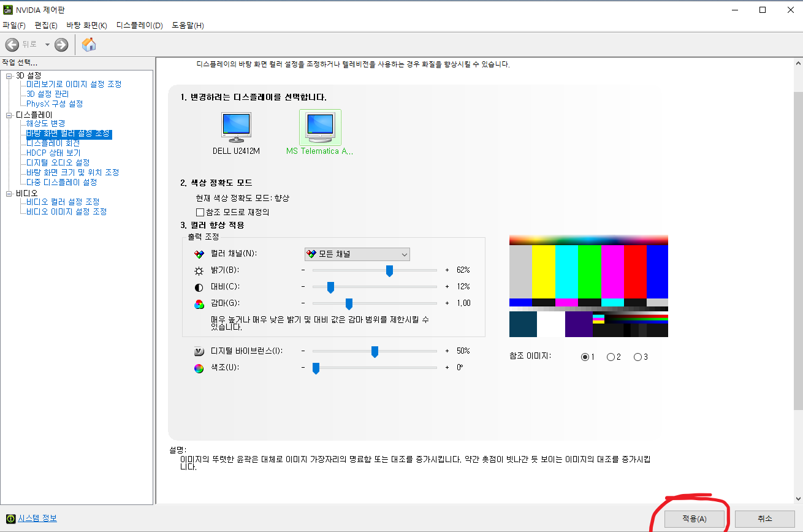Open the 시스템 정보 link
Image resolution: width=803 pixels, height=532 pixels.
[37, 519]
